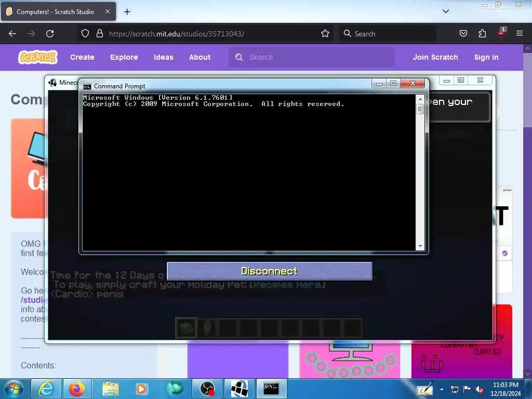Open the Windows Start orb

click(14, 389)
